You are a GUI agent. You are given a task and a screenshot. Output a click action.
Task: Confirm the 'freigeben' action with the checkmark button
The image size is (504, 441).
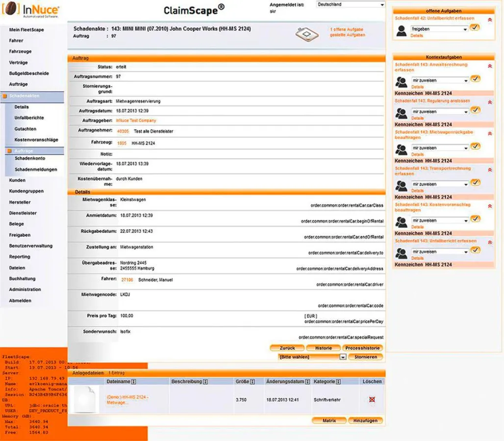[x=475, y=28]
